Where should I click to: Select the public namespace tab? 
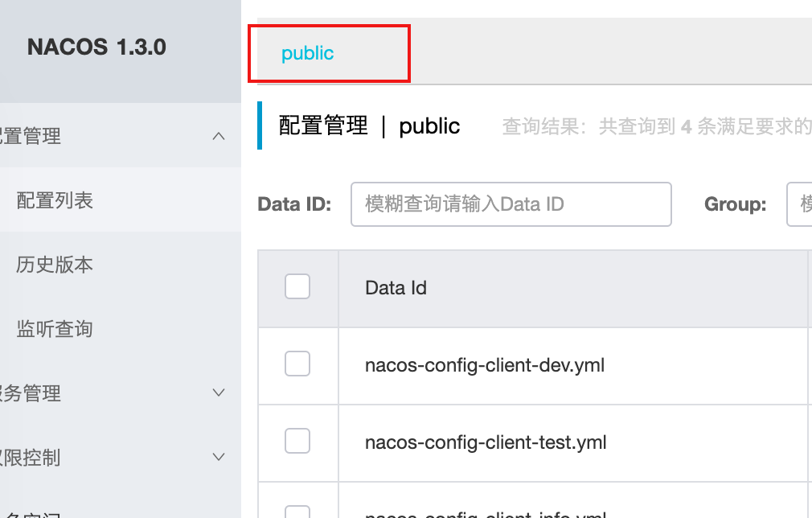pyautogui.click(x=308, y=53)
